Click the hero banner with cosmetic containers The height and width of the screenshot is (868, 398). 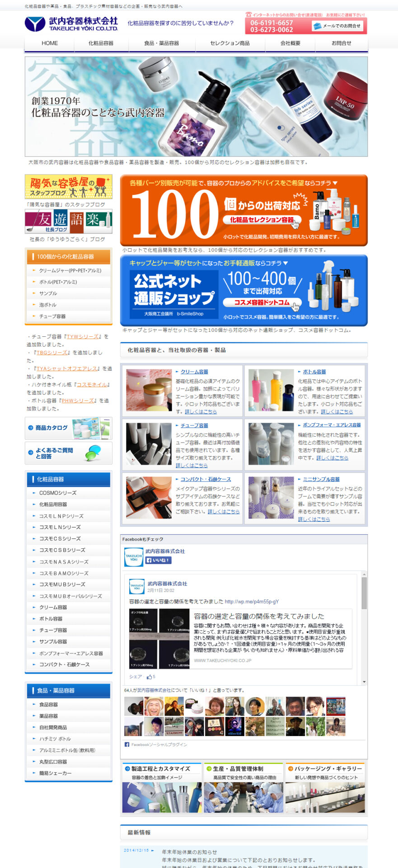pyautogui.click(x=196, y=107)
